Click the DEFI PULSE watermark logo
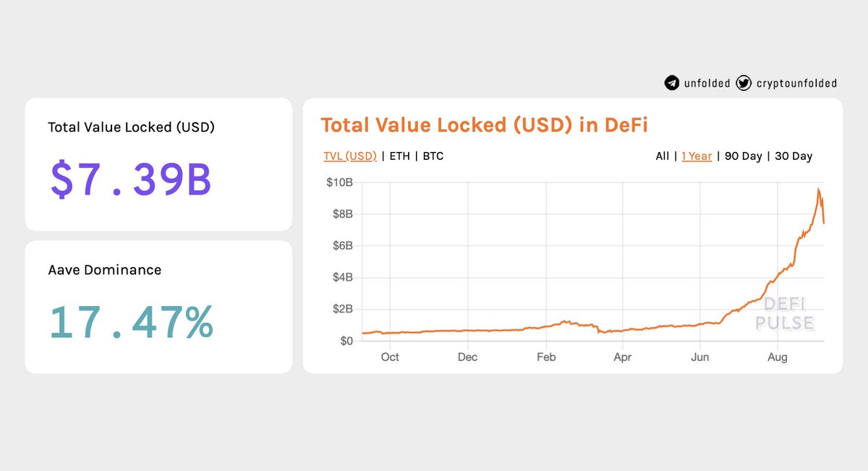The width and height of the screenshot is (868, 471). click(x=785, y=313)
